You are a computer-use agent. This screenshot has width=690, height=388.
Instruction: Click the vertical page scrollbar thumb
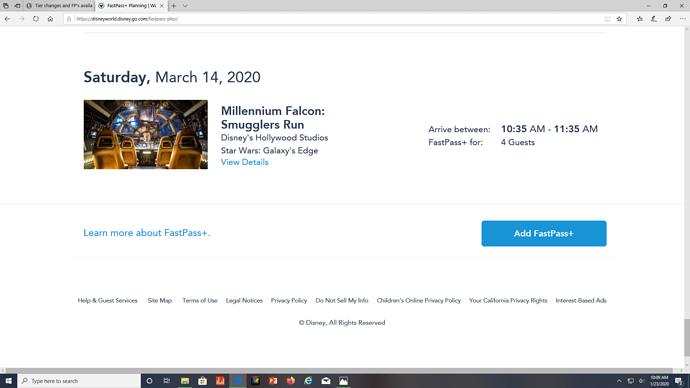686,338
